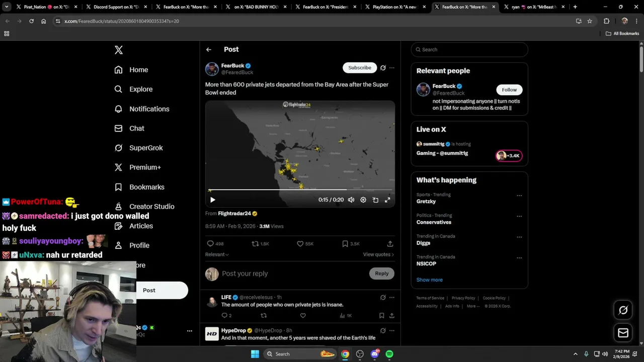Click reply icon with 498 count

[x=215, y=244]
